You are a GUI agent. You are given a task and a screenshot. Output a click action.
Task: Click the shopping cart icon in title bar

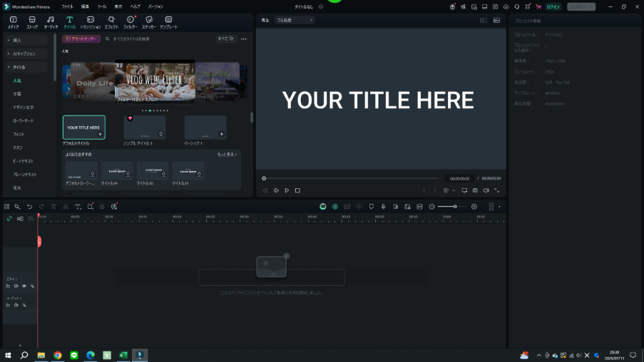point(538,6)
